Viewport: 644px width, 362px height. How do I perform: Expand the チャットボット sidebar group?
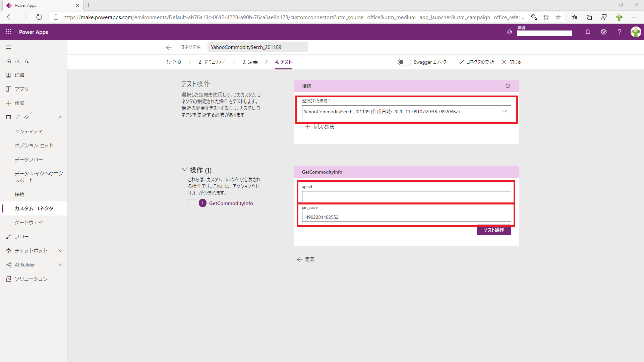click(x=61, y=251)
